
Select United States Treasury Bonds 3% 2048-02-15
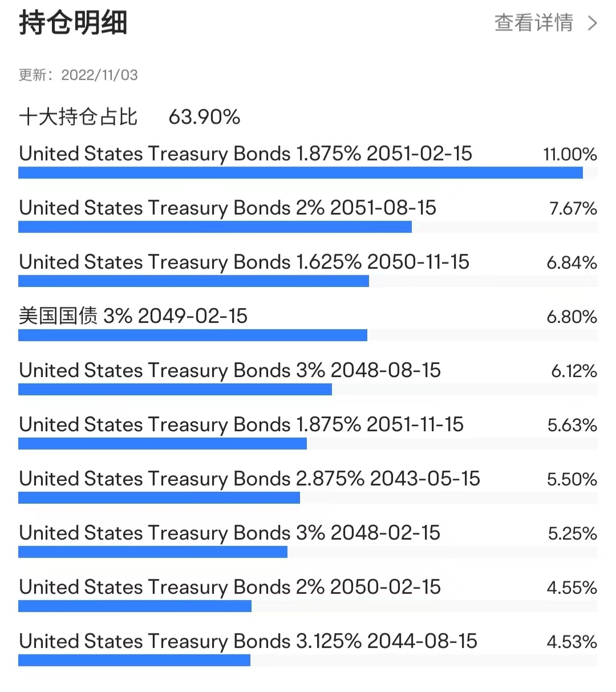(229, 533)
